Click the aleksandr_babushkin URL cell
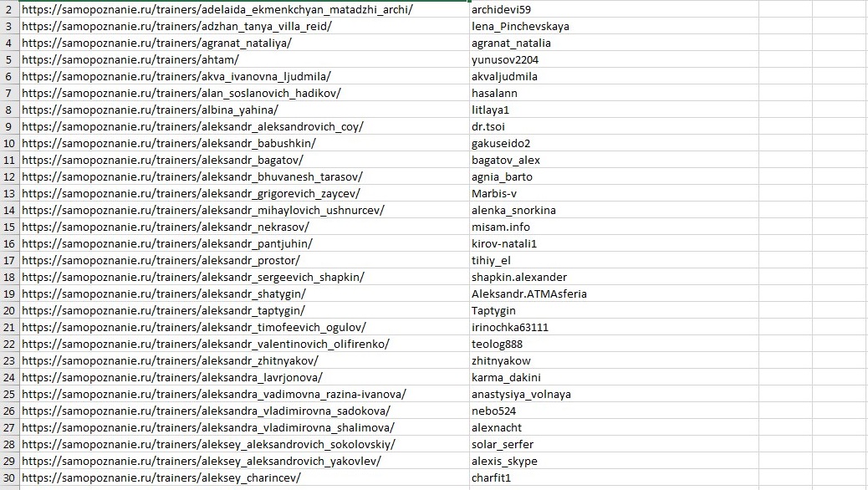This screenshot has height=490, width=868. tap(244, 143)
